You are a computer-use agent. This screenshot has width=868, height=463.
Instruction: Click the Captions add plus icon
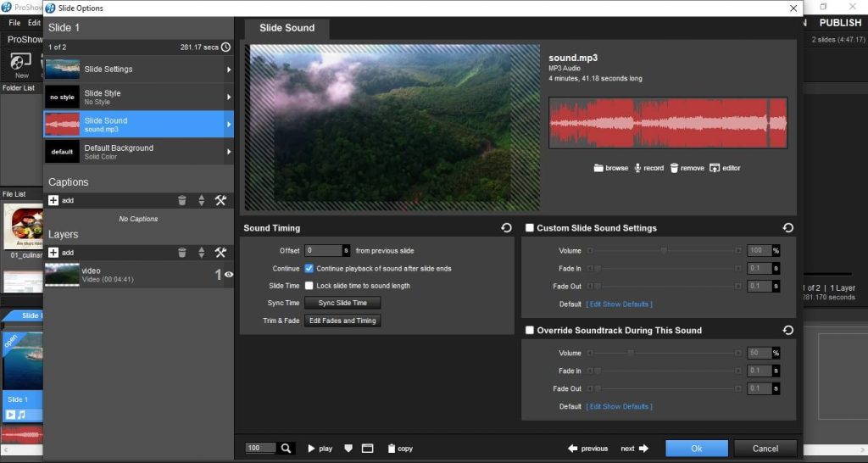click(53, 200)
